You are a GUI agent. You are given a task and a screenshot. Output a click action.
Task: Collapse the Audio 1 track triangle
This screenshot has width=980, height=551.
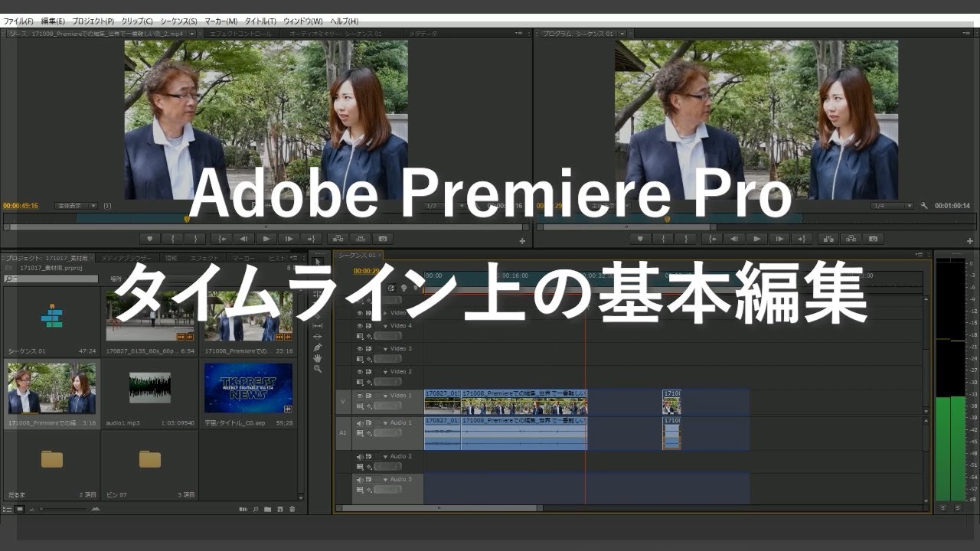386,422
